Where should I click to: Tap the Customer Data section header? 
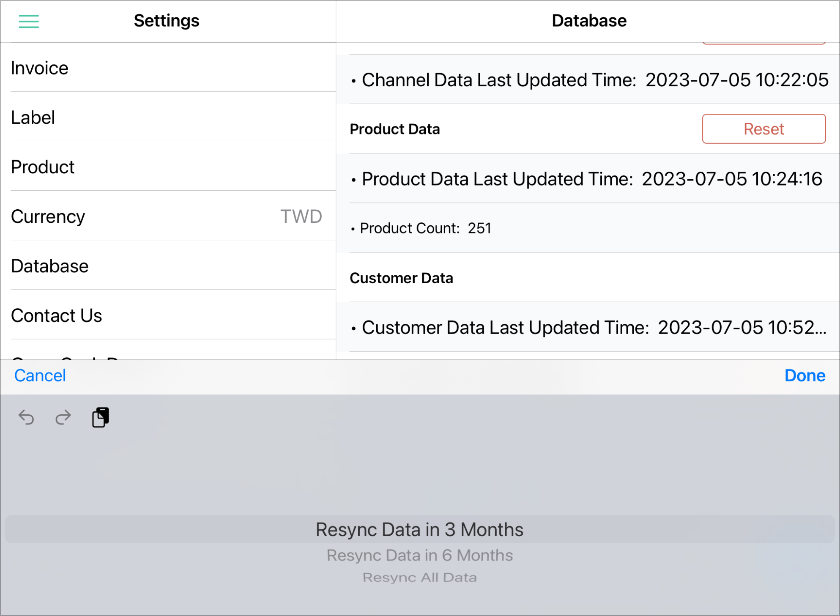click(x=401, y=278)
